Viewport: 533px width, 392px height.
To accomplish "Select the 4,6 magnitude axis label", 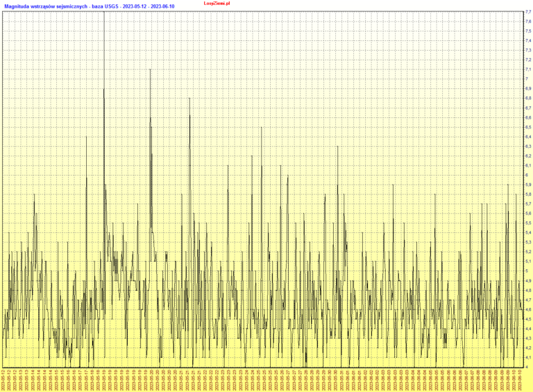I will [528, 310].
